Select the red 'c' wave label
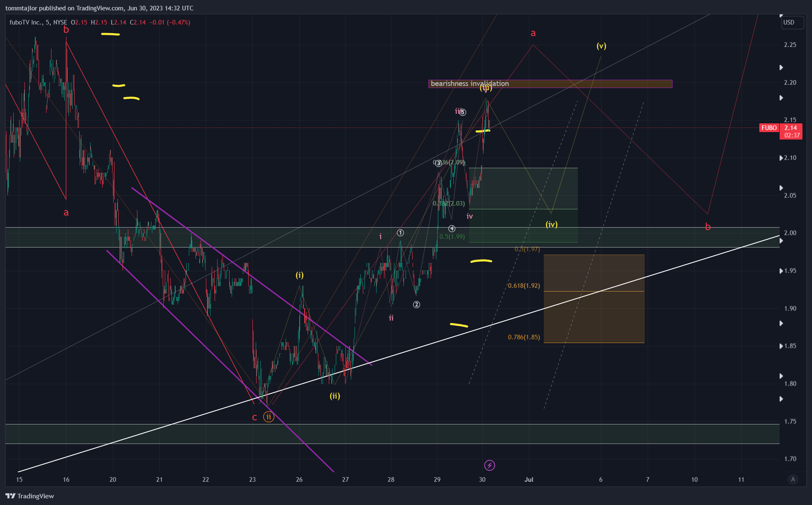This screenshot has height=505, width=812. tap(255, 417)
